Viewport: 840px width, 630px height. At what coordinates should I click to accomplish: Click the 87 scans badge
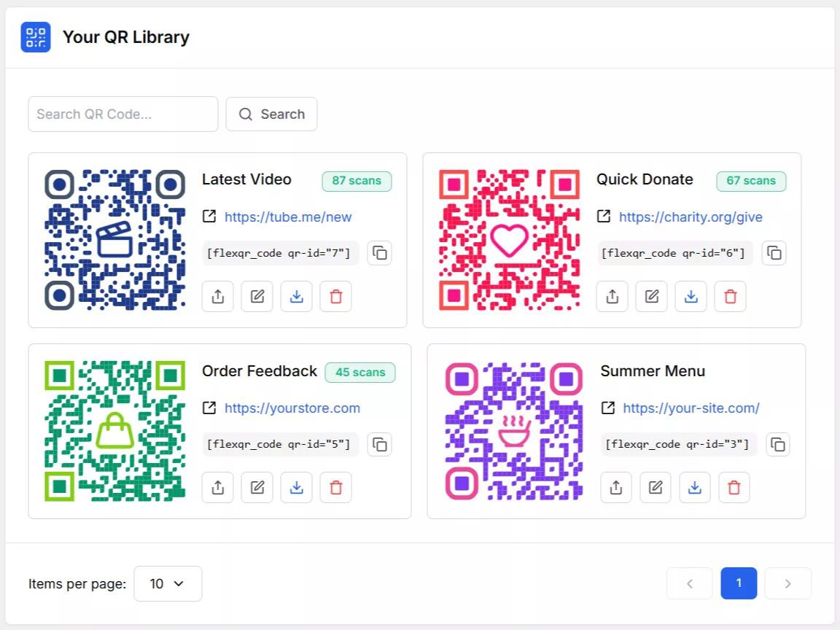coord(357,181)
